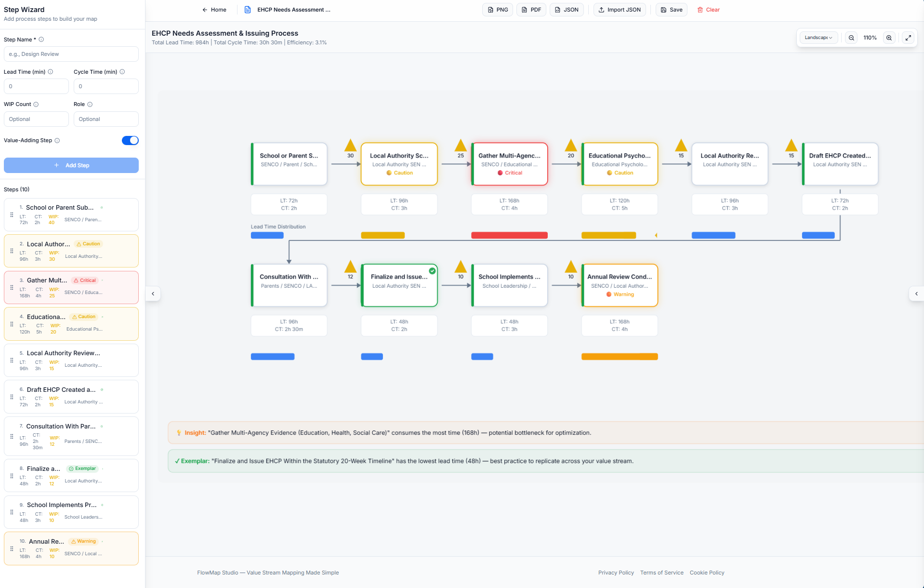Export map as JSON
This screenshot has height=588, width=924.
[x=567, y=10]
